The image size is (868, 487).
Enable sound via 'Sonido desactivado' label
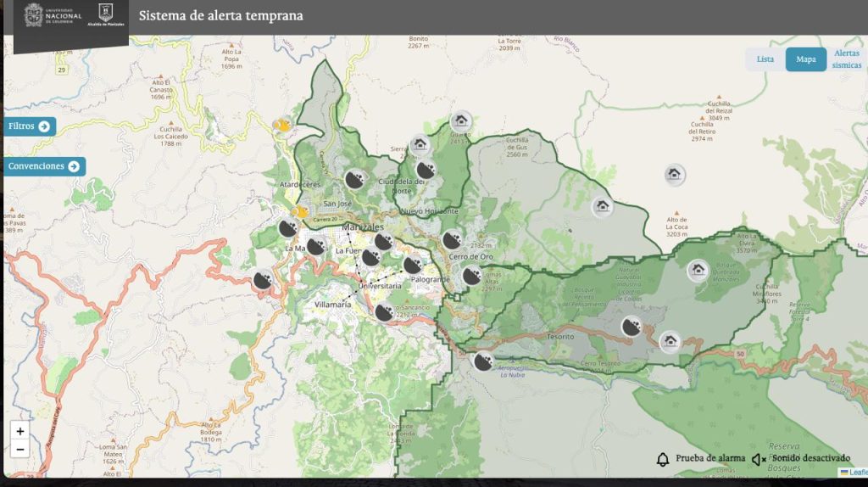tap(810, 458)
